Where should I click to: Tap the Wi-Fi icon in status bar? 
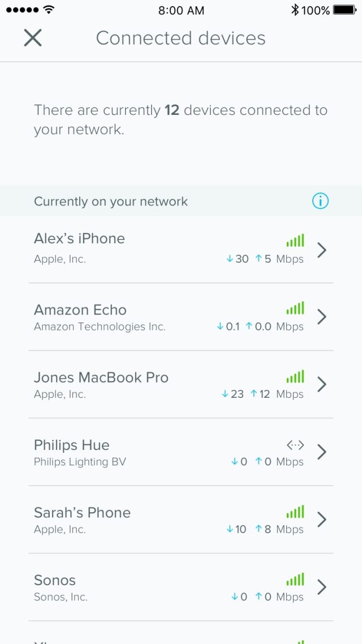pyautogui.click(x=49, y=10)
